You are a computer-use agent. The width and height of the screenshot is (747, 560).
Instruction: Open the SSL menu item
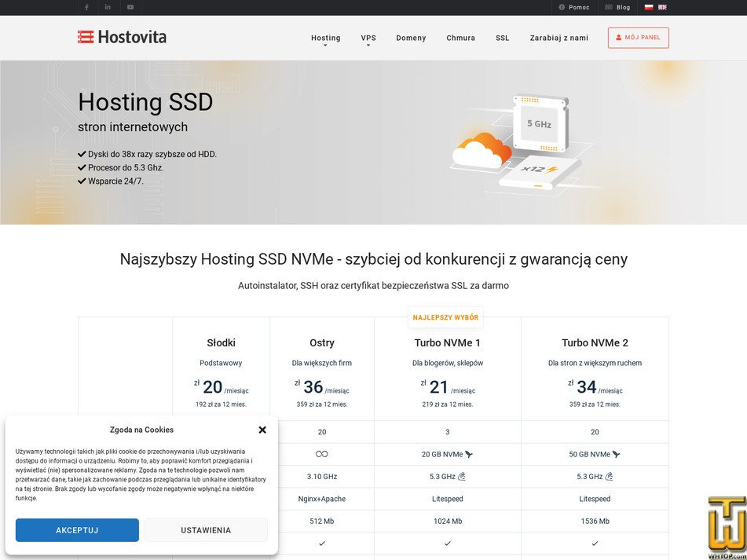coord(502,38)
